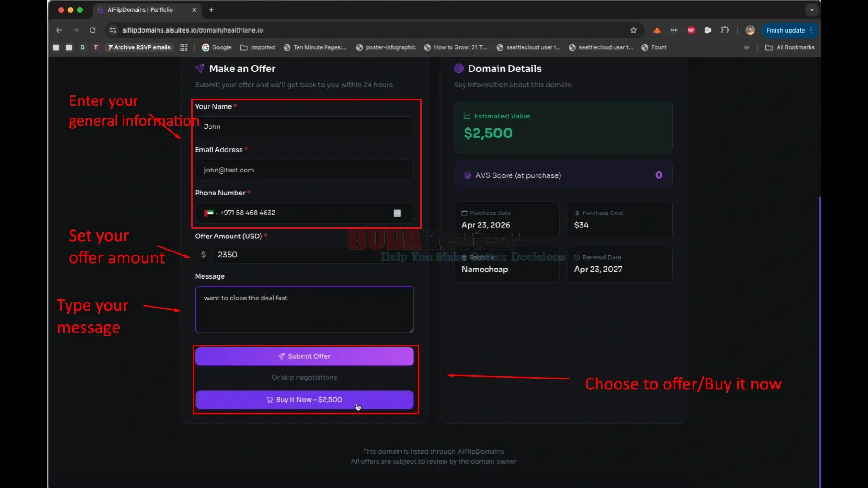
Task: Go back using the back arrow
Action: [59, 30]
